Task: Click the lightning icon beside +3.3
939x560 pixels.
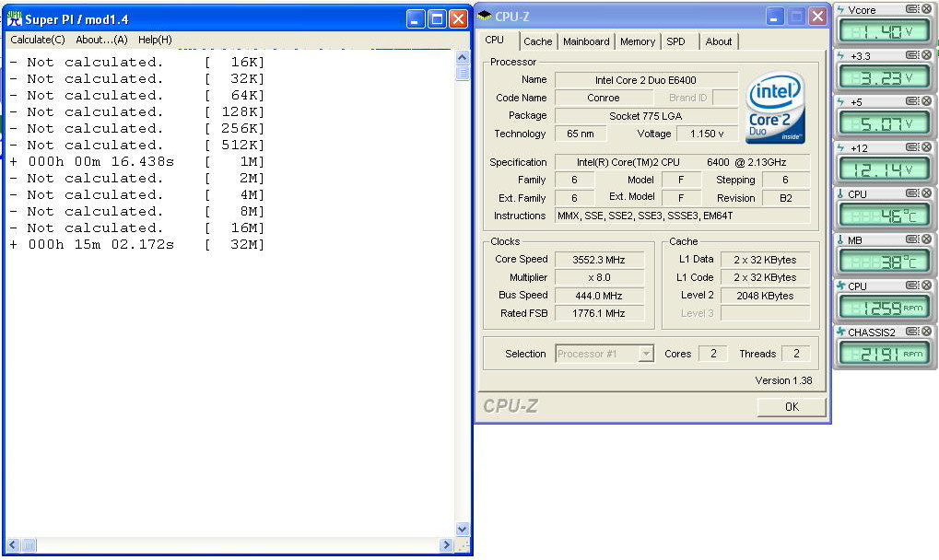Action: (840, 55)
